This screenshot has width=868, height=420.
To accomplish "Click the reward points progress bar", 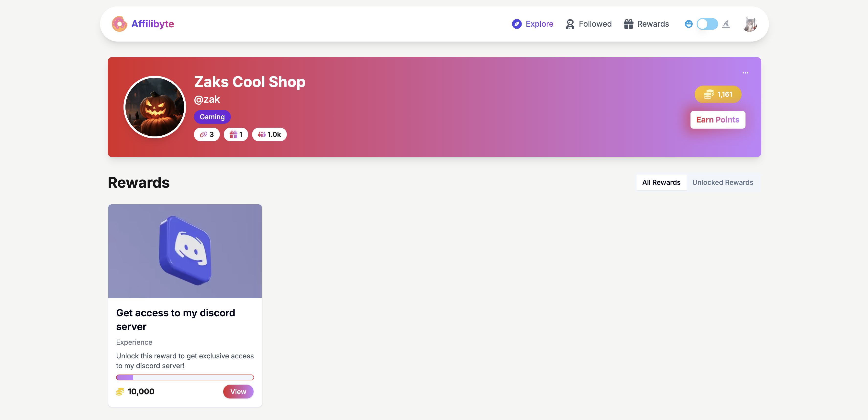I will pyautogui.click(x=185, y=377).
